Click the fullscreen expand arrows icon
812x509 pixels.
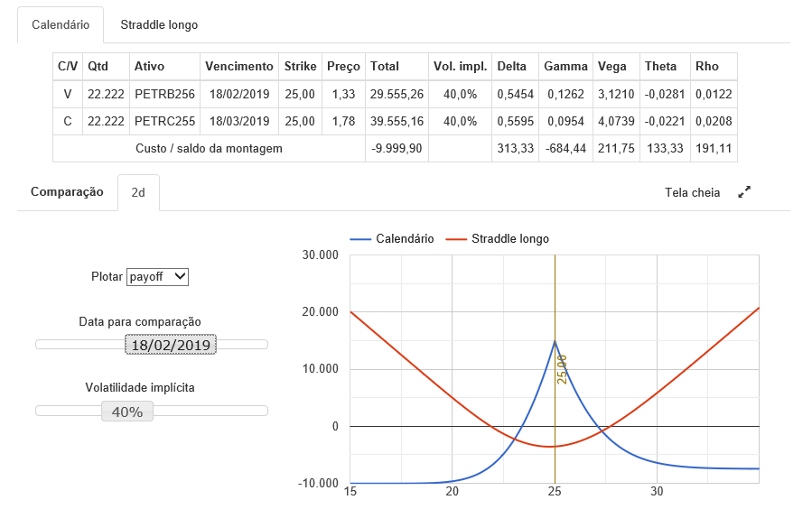pos(744,192)
